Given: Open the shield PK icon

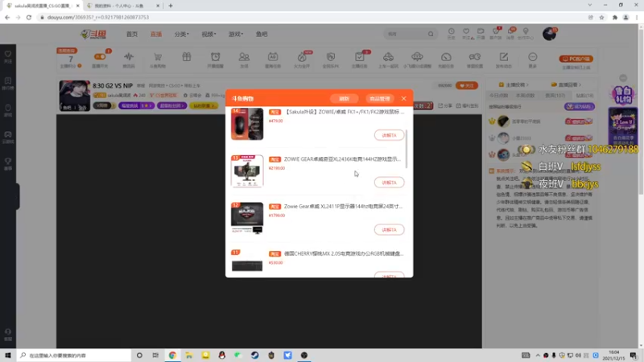Looking at the screenshot, I should coord(331,56).
